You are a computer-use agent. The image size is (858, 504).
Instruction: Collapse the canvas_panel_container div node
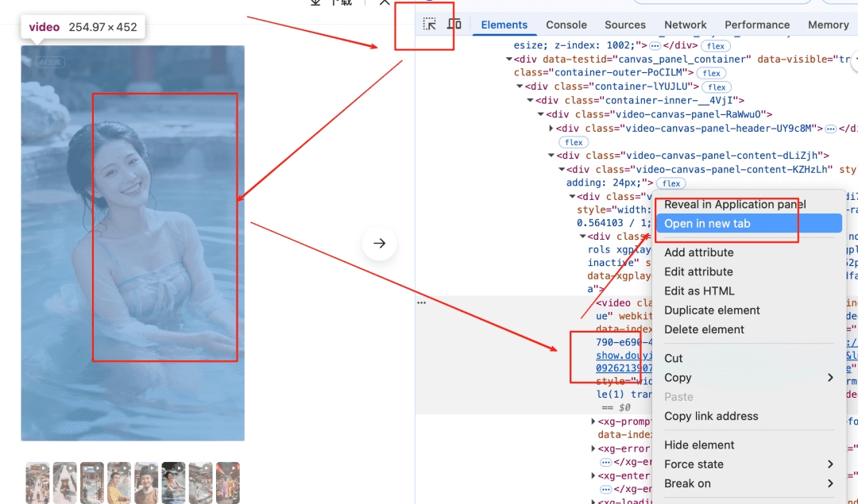pyautogui.click(x=509, y=59)
